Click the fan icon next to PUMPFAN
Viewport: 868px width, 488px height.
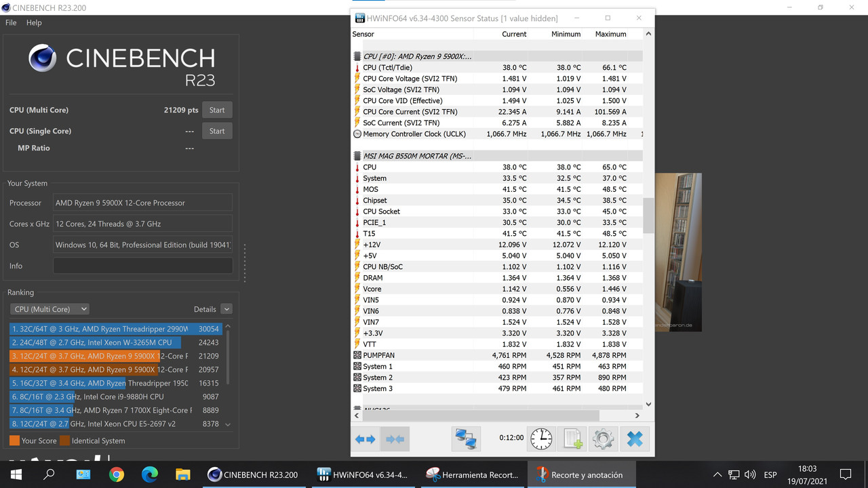tap(357, 355)
